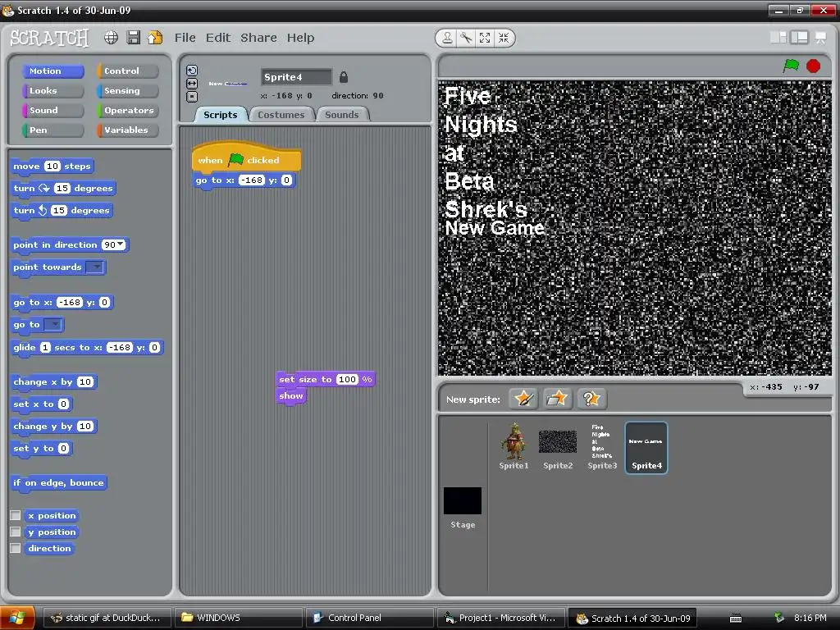The width and height of the screenshot is (840, 630).
Task: Select the duplicate stamp tool
Action: (447, 38)
